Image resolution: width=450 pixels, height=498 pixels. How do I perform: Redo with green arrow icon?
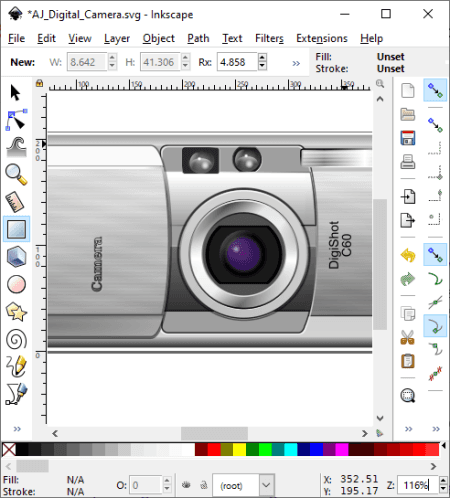tap(408, 279)
